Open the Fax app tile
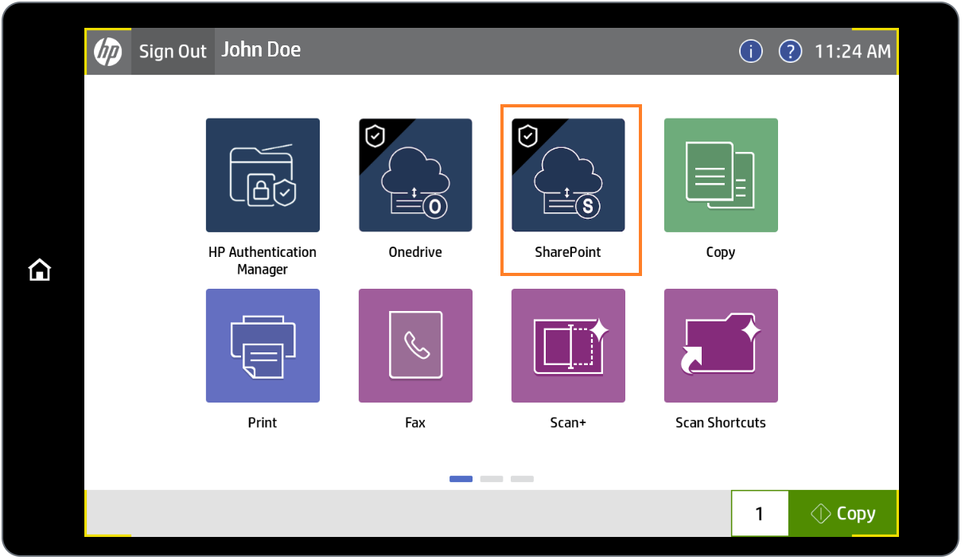 tap(415, 346)
